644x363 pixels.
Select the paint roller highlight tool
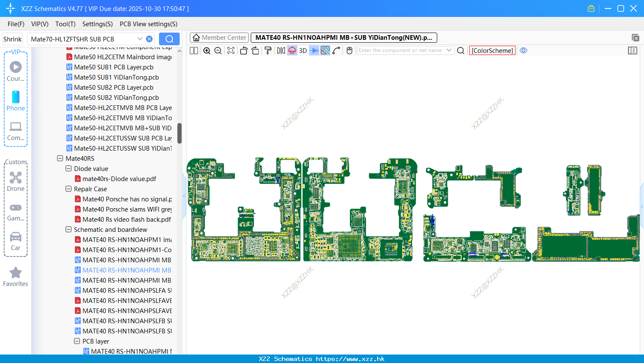coord(268,51)
